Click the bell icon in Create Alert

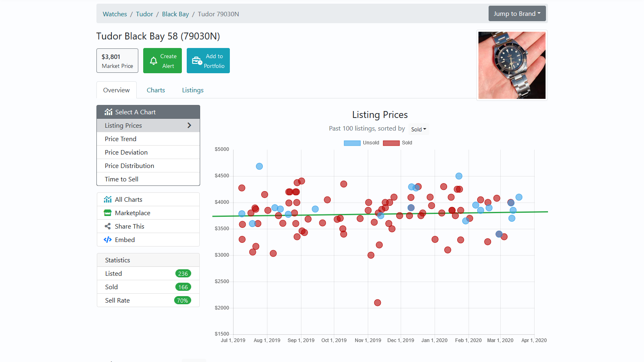click(153, 61)
